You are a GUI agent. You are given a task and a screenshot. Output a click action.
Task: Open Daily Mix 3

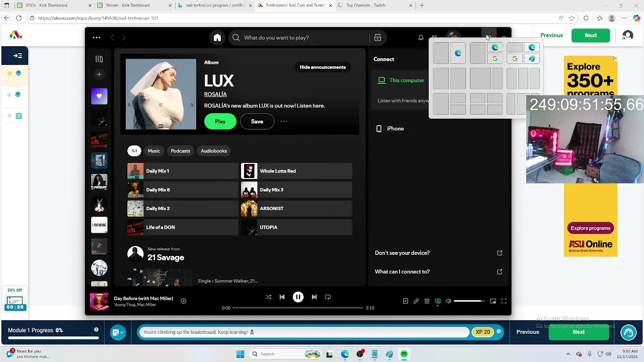(296, 190)
